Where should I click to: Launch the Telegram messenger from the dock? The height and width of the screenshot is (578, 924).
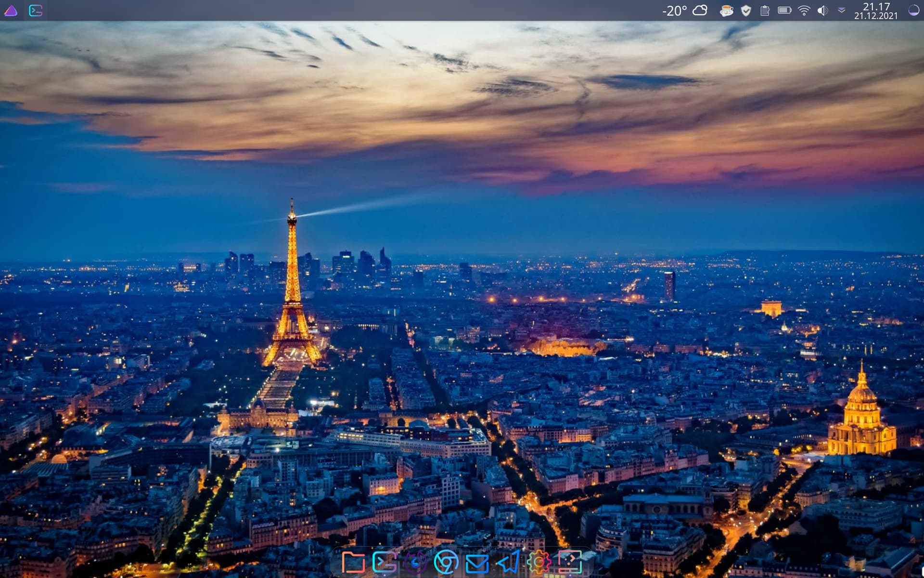(508, 562)
